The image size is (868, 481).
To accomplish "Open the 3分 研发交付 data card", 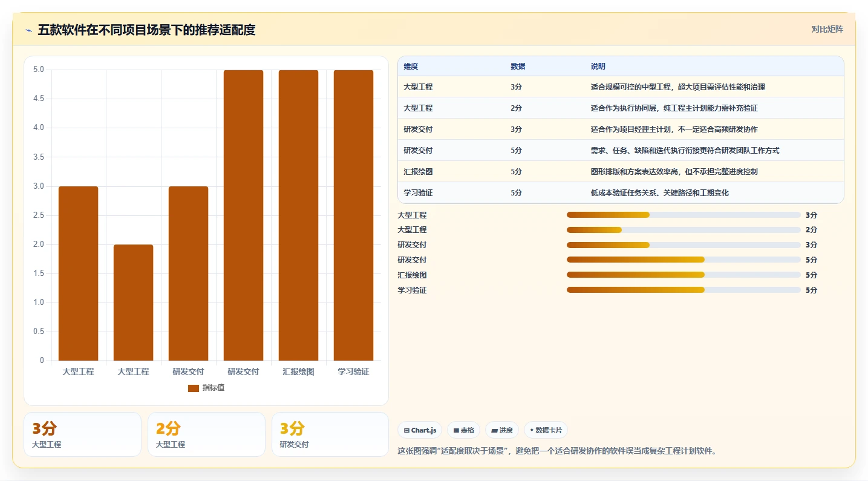I will tap(330, 434).
